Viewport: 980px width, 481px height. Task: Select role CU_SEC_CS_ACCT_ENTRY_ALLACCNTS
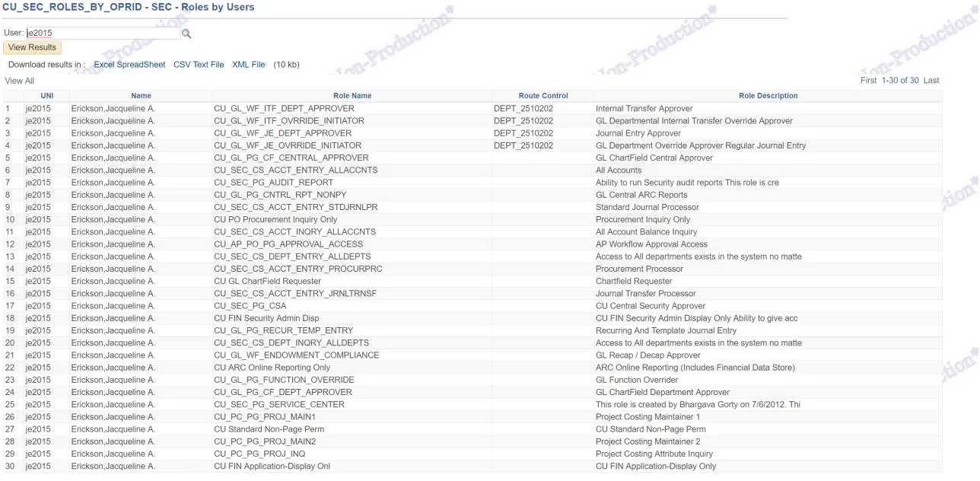(296, 170)
